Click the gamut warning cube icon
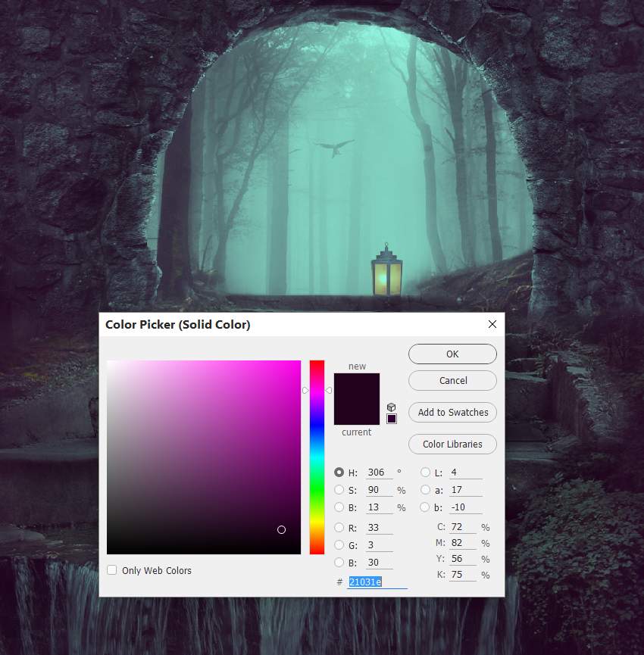 tap(391, 407)
